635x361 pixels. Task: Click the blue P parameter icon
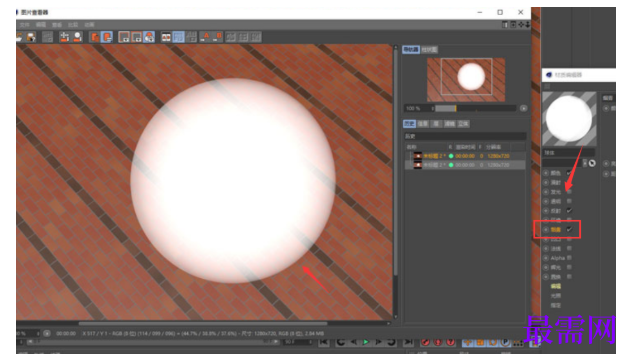(505, 342)
